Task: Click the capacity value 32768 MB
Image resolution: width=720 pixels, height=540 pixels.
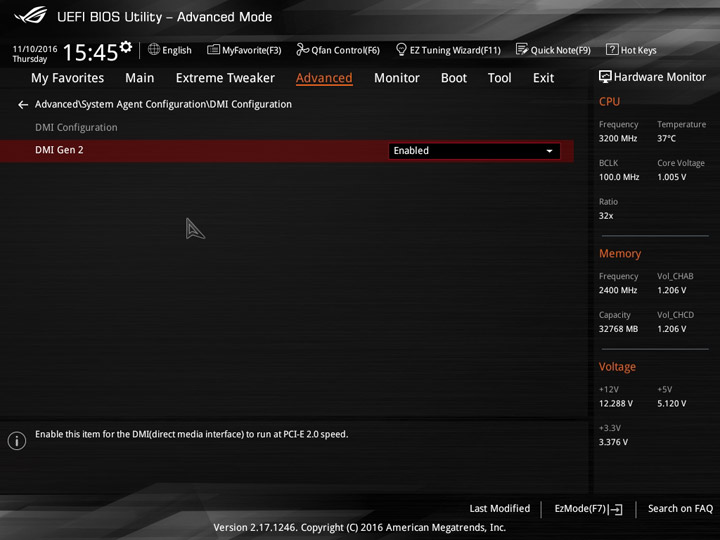Action: 618,329
